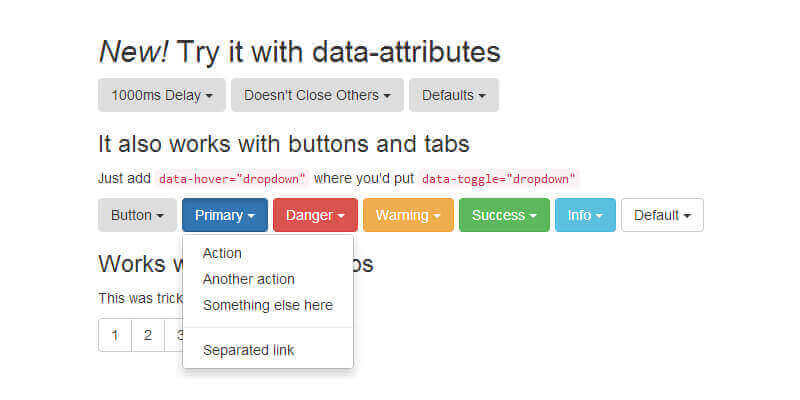
Task: Click the data-toggle="dropdown" code snippet
Action: (498, 179)
